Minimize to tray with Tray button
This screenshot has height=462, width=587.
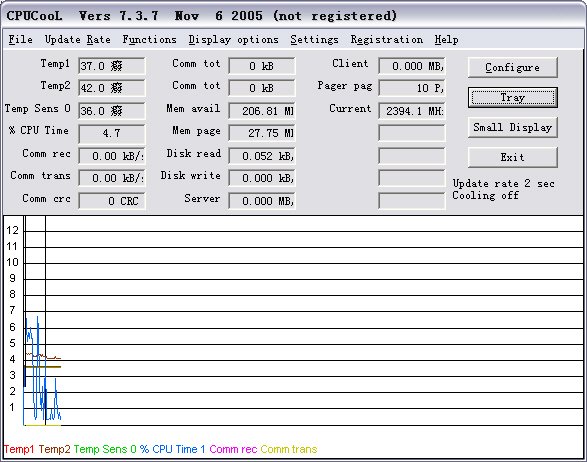point(513,97)
